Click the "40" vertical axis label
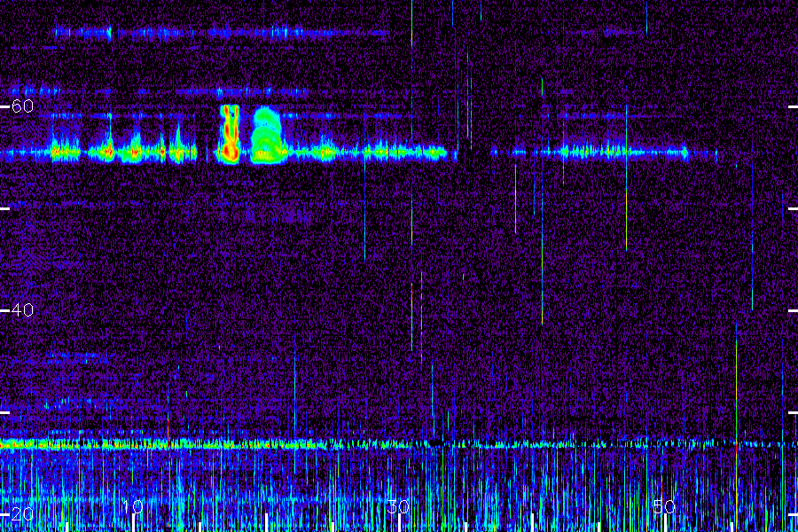Screen dimensions: 798x532 [22, 310]
